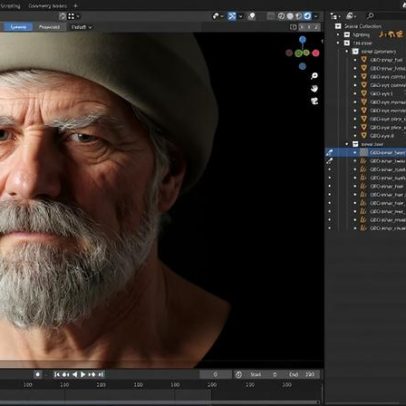406x406 pixels.
Task: Select the active rendered shading mode icon
Action: tap(307, 16)
